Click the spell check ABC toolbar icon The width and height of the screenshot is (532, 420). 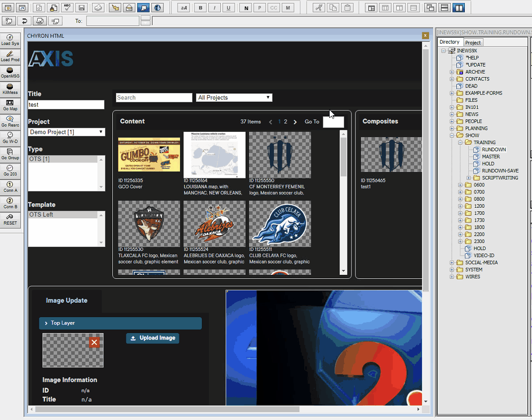[x=68, y=7]
